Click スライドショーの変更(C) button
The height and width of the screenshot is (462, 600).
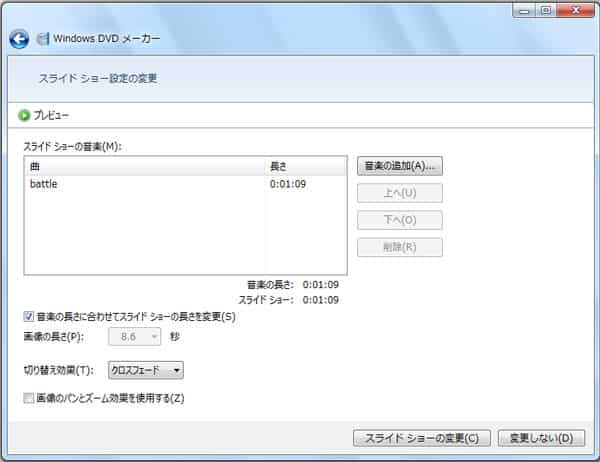click(x=422, y=438)
